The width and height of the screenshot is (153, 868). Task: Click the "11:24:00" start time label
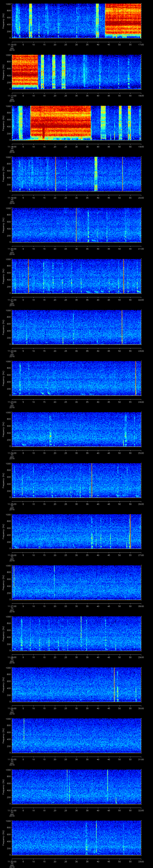12,453
